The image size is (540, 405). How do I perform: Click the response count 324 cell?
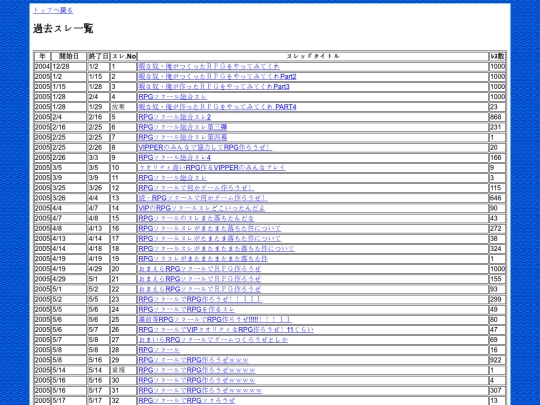tap(497, 249)
